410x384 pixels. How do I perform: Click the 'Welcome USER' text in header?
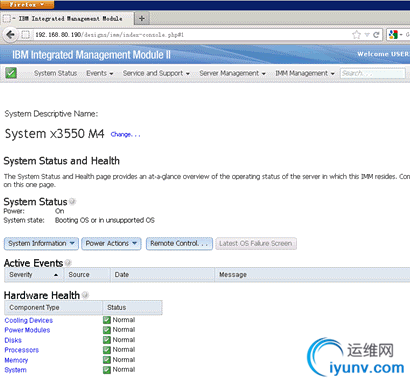pyautogui.click(x=383, y=54)
